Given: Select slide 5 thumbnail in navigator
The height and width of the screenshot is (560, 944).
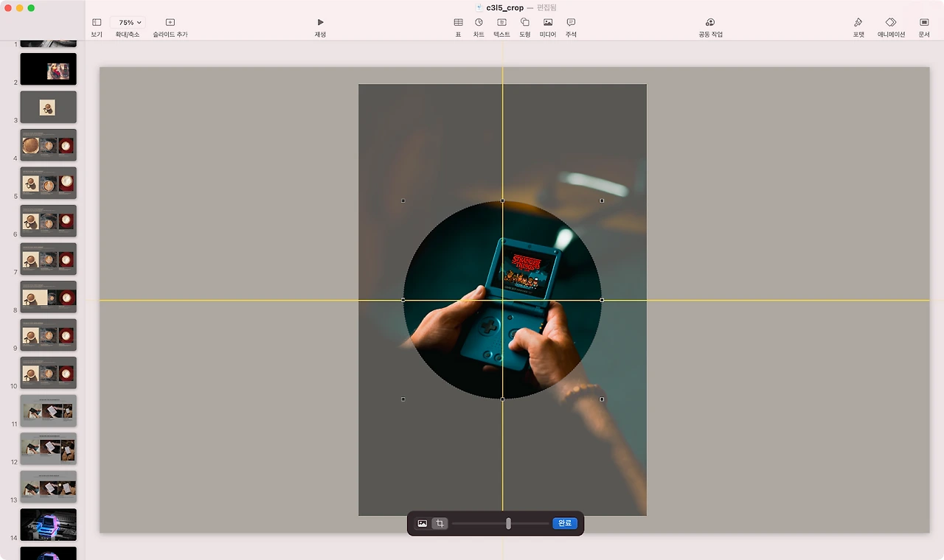Looking at the screenshot, I should click(x=48, y=183).
